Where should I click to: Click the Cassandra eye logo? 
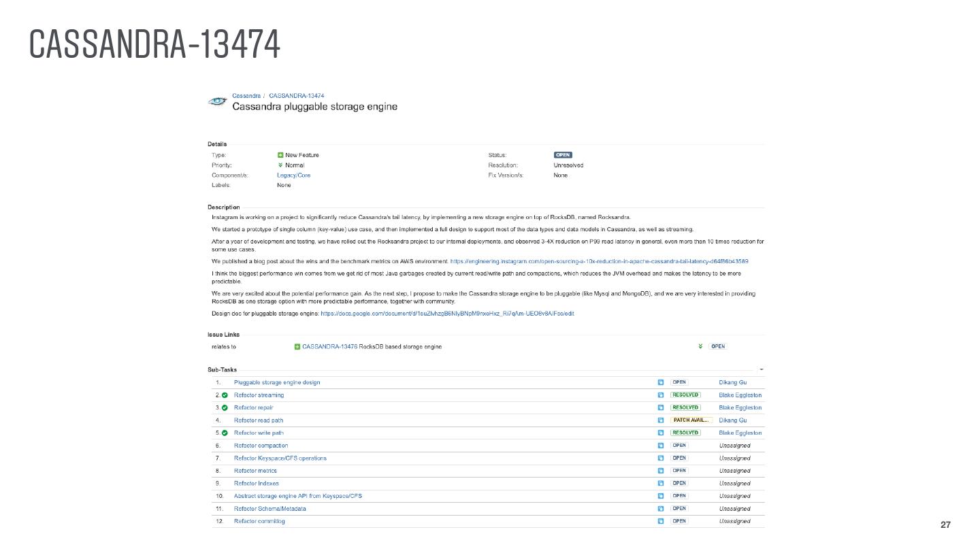coord(217,101)
